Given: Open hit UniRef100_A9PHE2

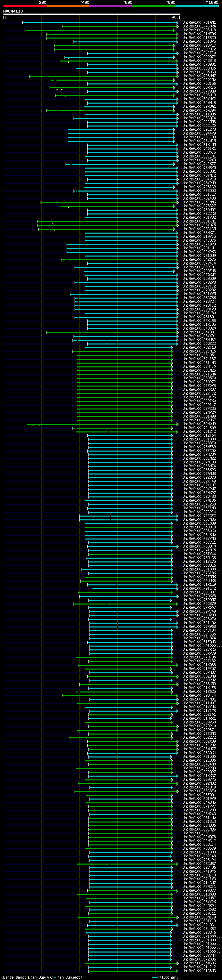Looking at the screenshot, I should 199,49.
